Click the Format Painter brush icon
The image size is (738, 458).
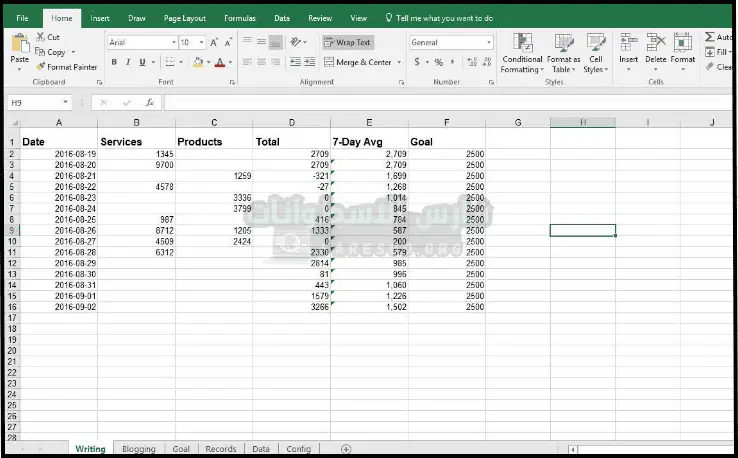(40, 67)
